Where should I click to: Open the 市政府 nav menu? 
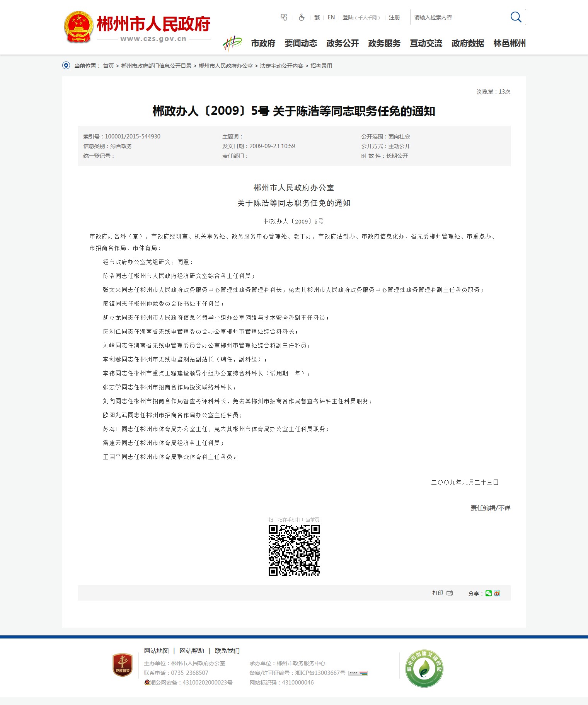(263, 43)
